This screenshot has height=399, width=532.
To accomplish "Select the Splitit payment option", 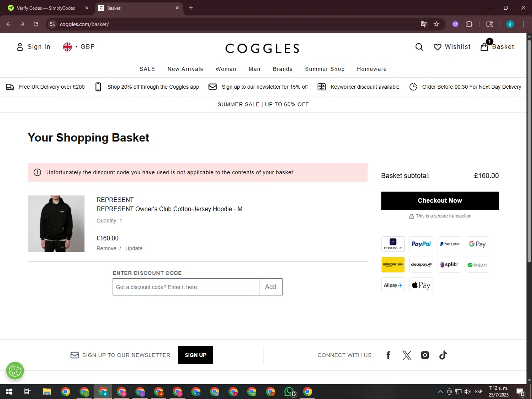I will 449,265.
